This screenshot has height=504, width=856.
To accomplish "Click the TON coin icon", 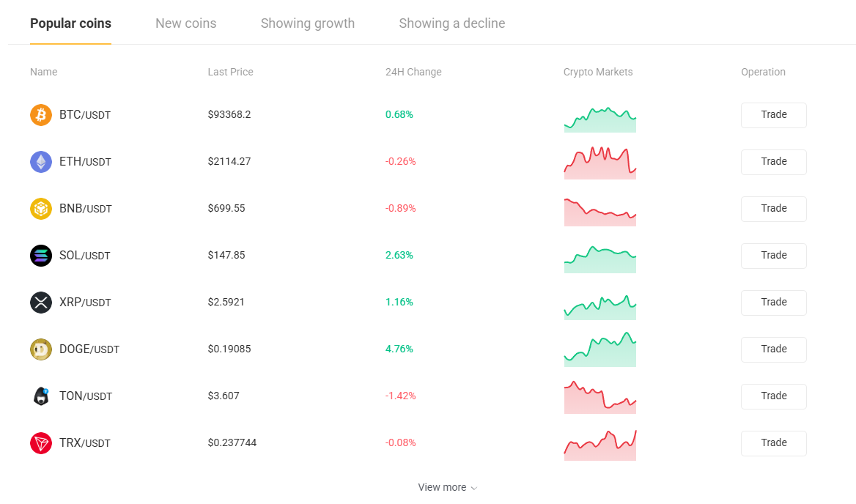I will (x=41, y=396).
